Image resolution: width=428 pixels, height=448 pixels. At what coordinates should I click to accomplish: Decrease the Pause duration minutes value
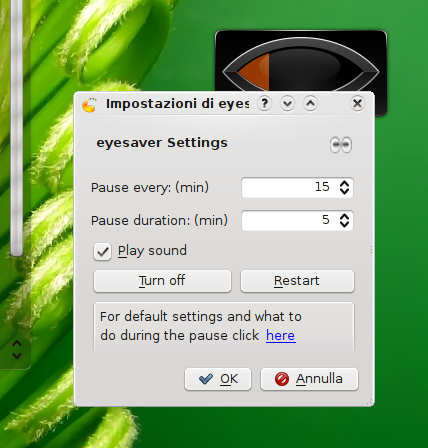pyautogui.click(x=344, y=224)
